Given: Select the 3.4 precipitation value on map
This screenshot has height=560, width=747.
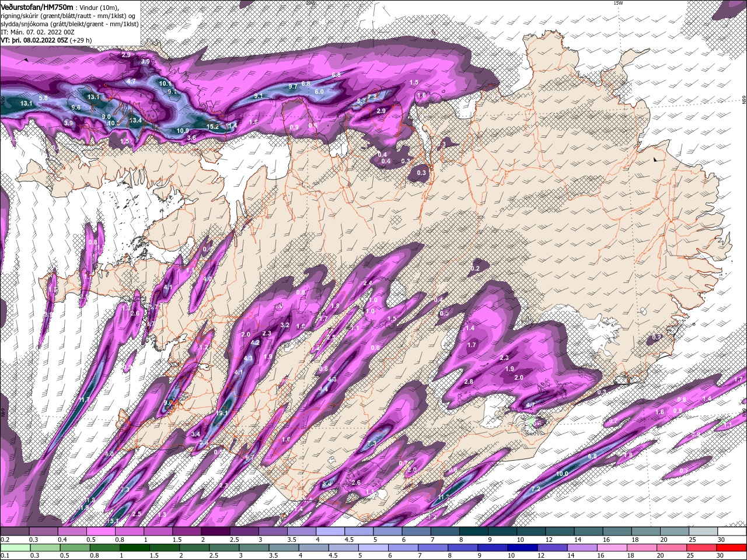Looking at the screenshot, I should point(196,434).
